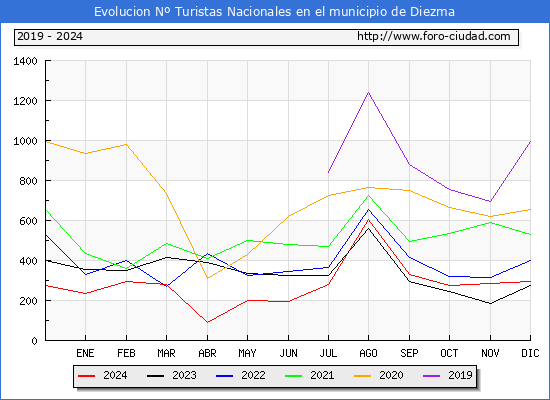
Task: Click the OCT month axis label
Action: tap(449, 353)
